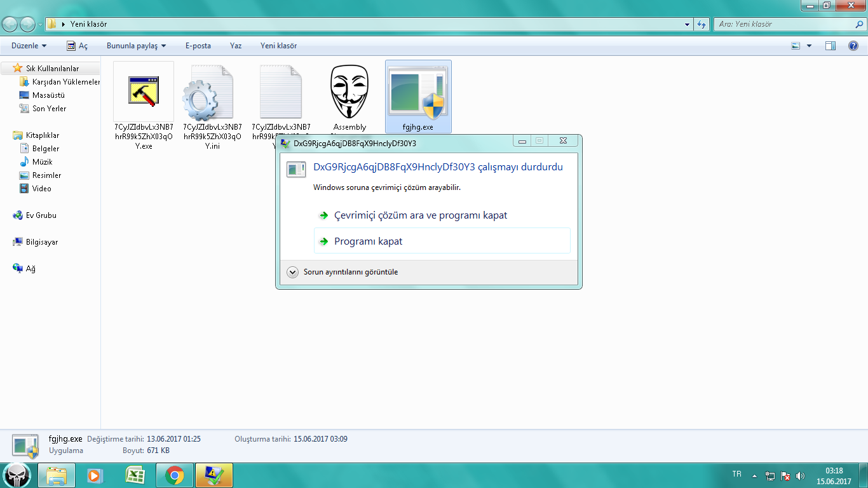Open the Resimler library
This screenshot has width=868, height=488.
pyautogui.click(x=41, y=175)
